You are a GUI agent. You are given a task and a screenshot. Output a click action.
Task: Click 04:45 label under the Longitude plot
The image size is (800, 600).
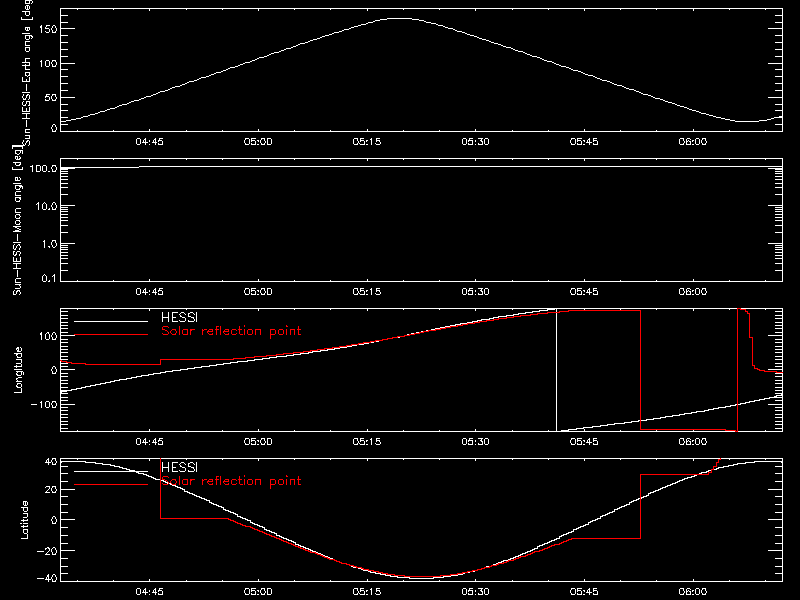pos(149,442)
